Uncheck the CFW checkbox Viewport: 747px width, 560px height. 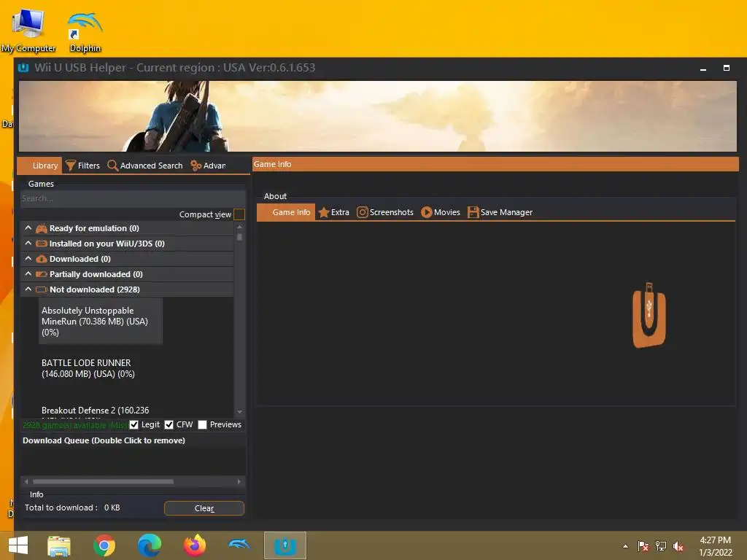[169, 425]
